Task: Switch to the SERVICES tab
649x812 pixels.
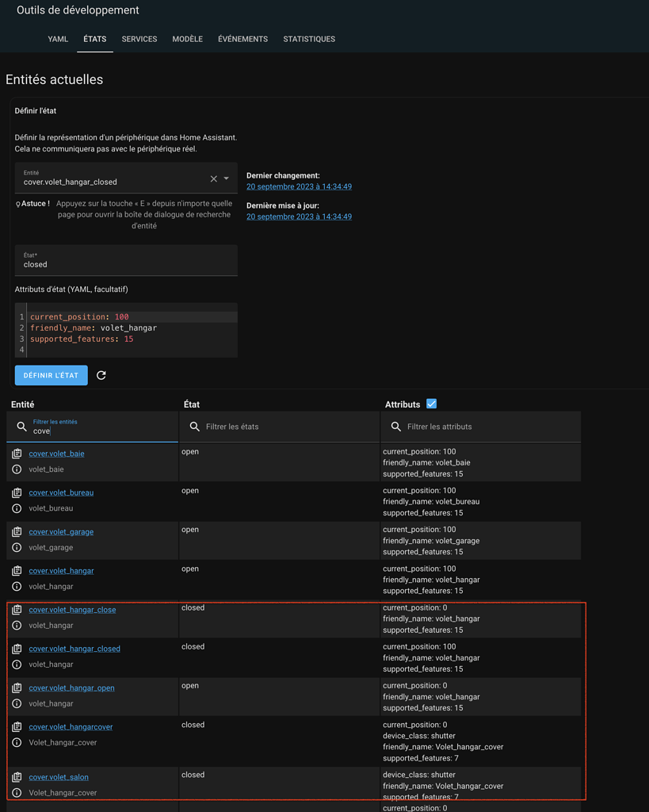Action: click(x=139, y=38)
